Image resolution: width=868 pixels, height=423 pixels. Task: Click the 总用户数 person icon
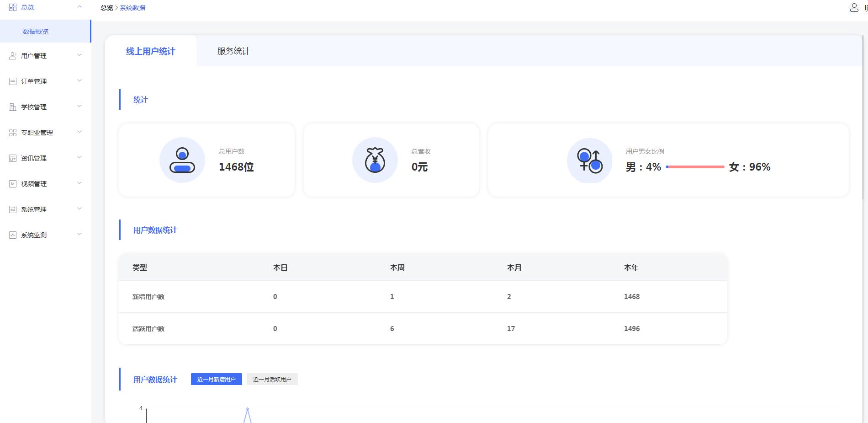182,160
